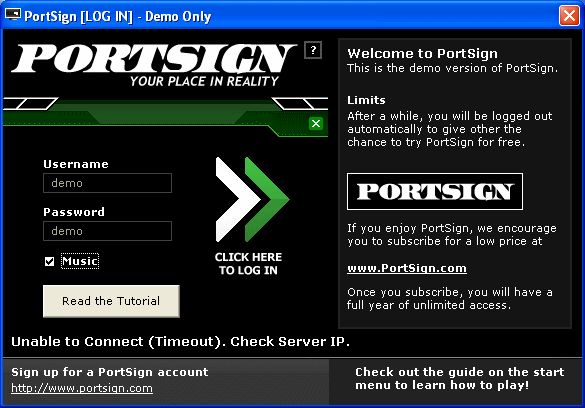585x408 pixels.
Task: Close the PortSign window with red X
Action: tap(569, 16)
